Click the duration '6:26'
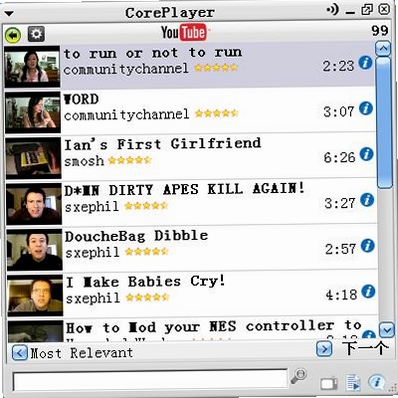Image resolution: width=398 pixels, height=398 pixels. 339,157
